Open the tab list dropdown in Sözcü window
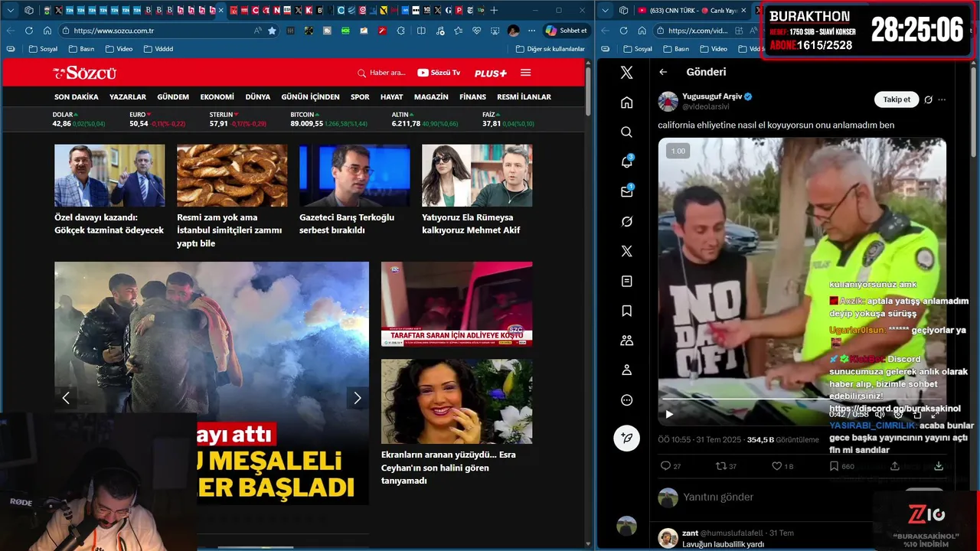The height and width of the screenshot is (551, 980). (11, 10)
